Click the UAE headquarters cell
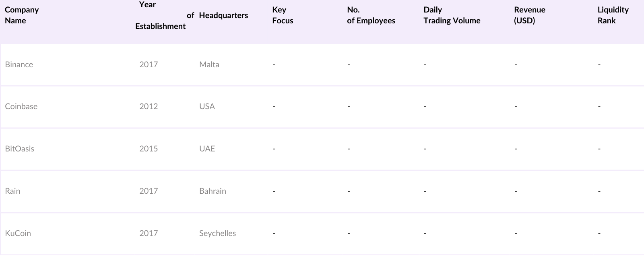This screenshot has width=644, height=263. (207, 149)
